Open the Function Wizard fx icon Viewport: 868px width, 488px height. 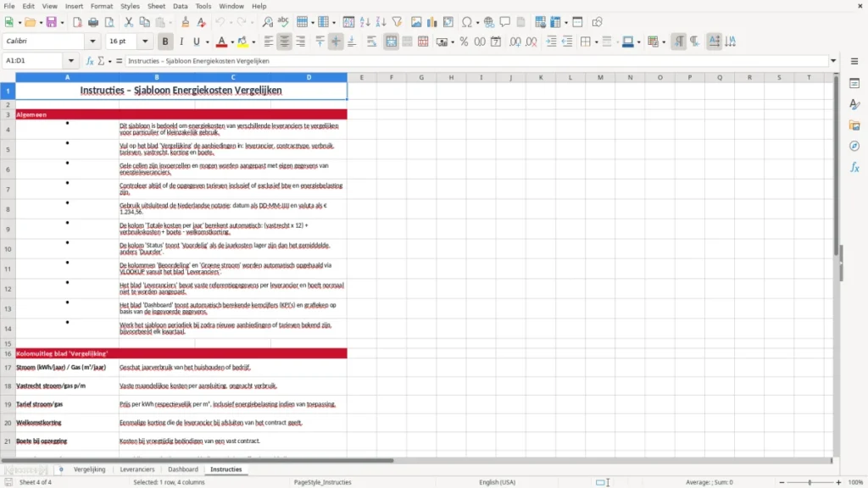pyautogui.click(x=90, y=61)
